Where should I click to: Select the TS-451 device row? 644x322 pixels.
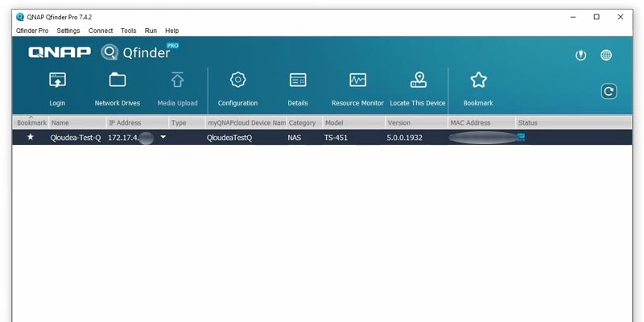pyautogui.click(x=322, y=137)
